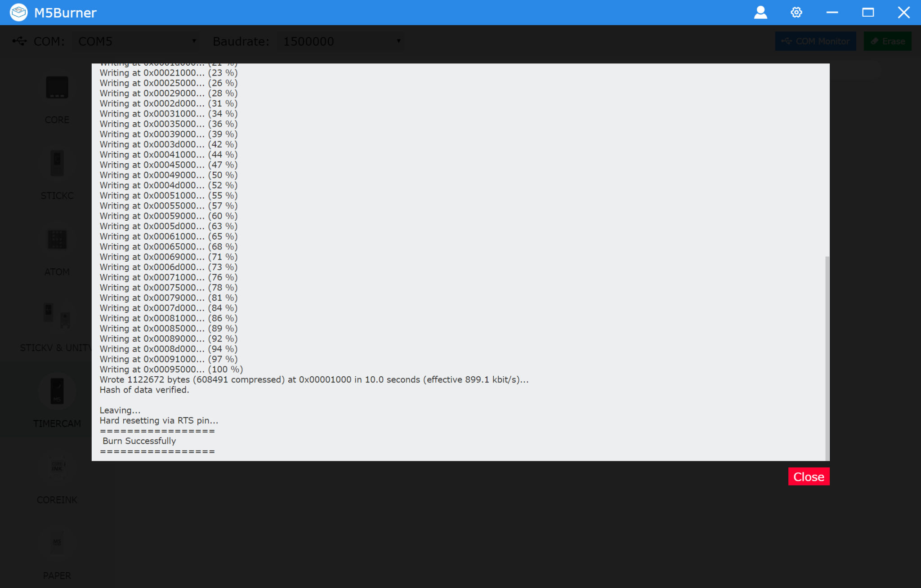Select the PAPER device icon
921x588 pixels.
tap(57, 542)
